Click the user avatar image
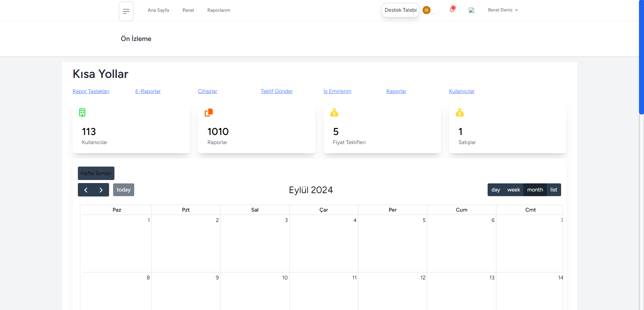644x310 pixels. pyautogui.click(x=472, y=10)
